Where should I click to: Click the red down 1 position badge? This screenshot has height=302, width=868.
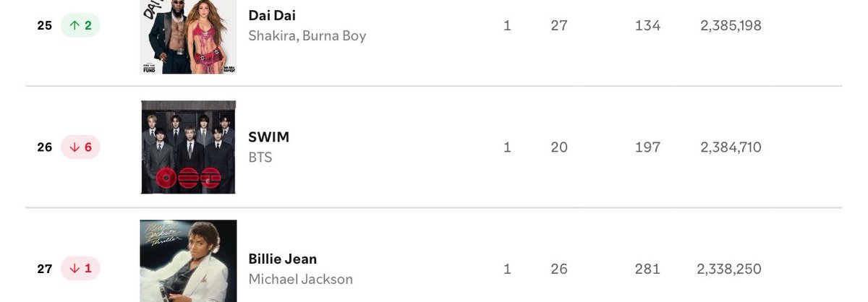pyautogui.click(x=80, y=269)
